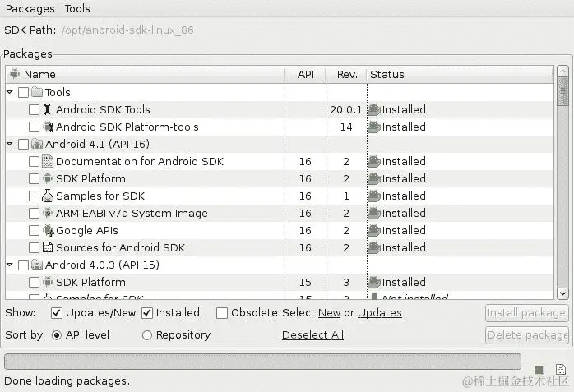Screen dimensions: 574x392
Task: Click the ARM EABI v7a System Image icon
Action: [48, 214]
